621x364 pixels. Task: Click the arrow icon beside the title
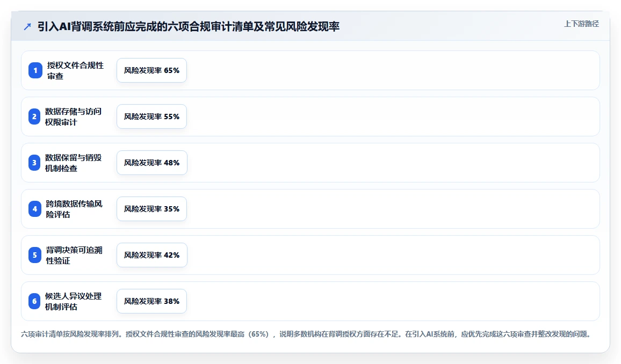pyautogui.click(x=27, y=27)
